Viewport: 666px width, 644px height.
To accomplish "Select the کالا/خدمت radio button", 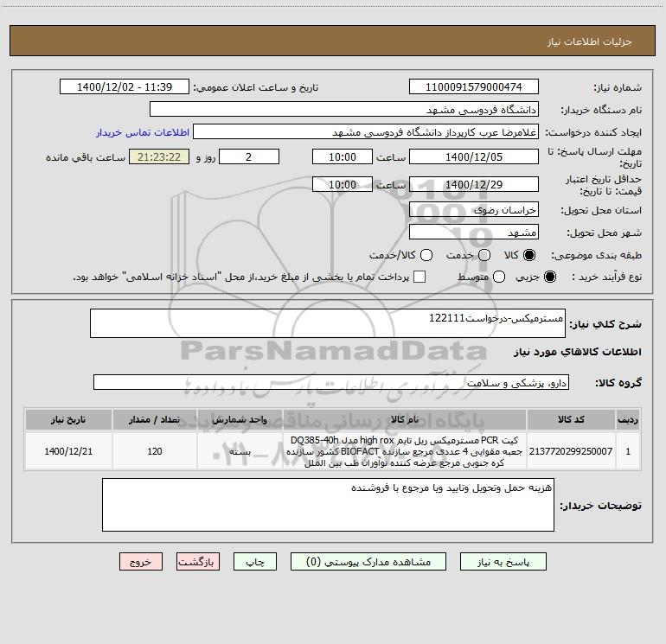I will click(426, 255).
